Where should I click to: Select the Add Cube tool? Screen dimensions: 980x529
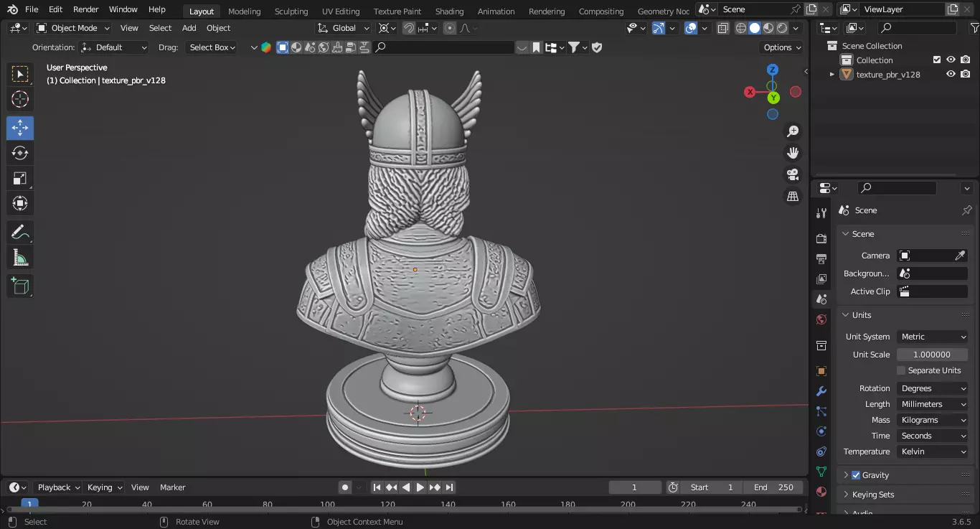tap(20, 286)
